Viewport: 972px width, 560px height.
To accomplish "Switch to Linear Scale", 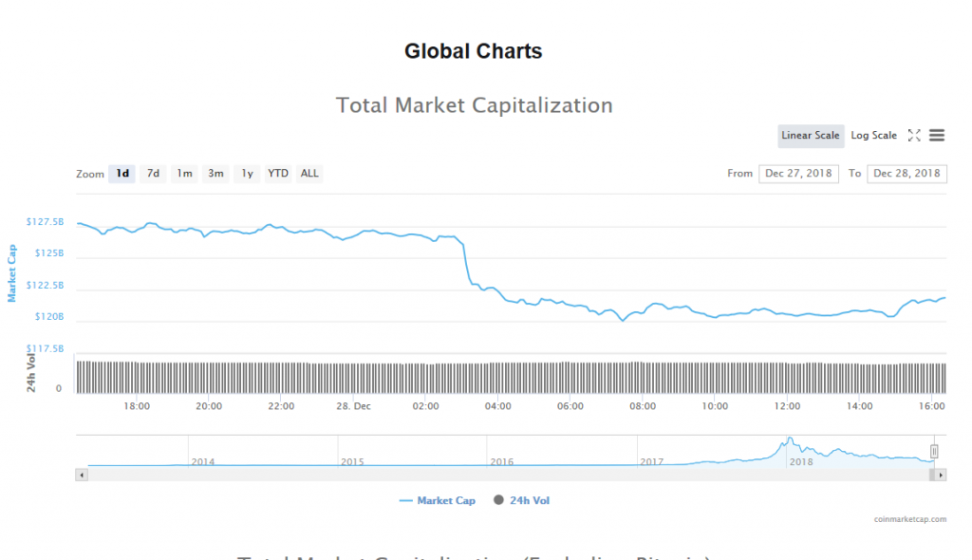I will pyautogui.click(x=810, y=136).
